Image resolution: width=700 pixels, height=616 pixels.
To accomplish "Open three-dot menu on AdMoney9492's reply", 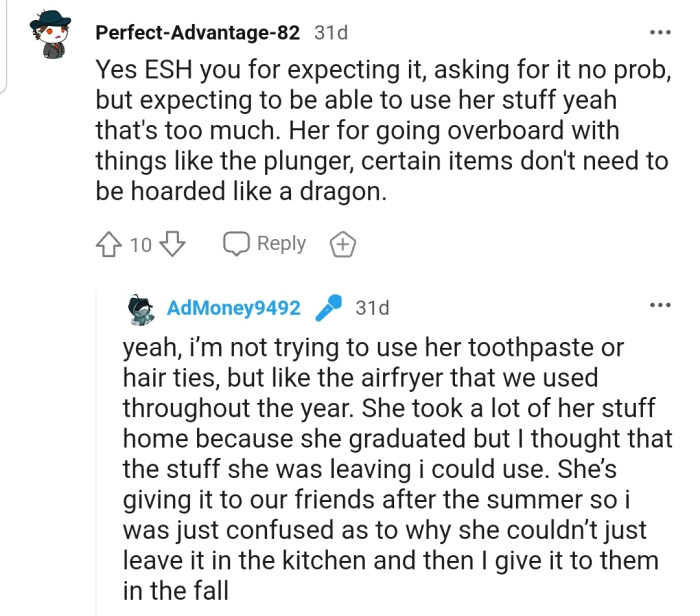I will pos(660,305).
